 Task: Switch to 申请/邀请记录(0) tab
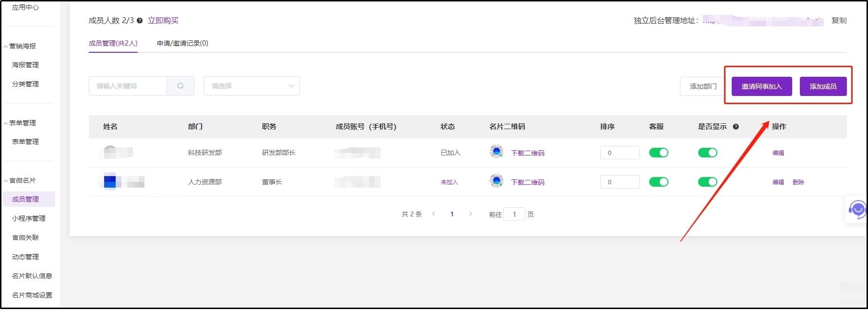(182, 43)
